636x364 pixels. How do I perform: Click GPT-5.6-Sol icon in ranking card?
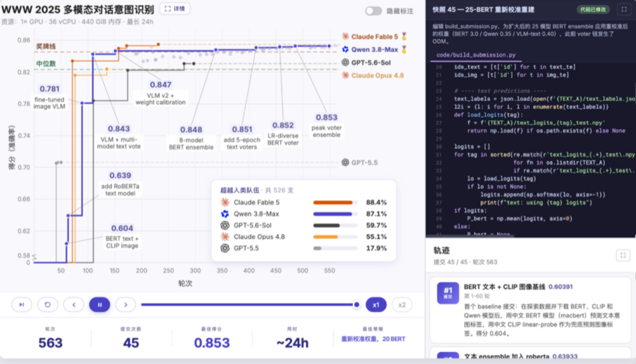pos(225,225)
